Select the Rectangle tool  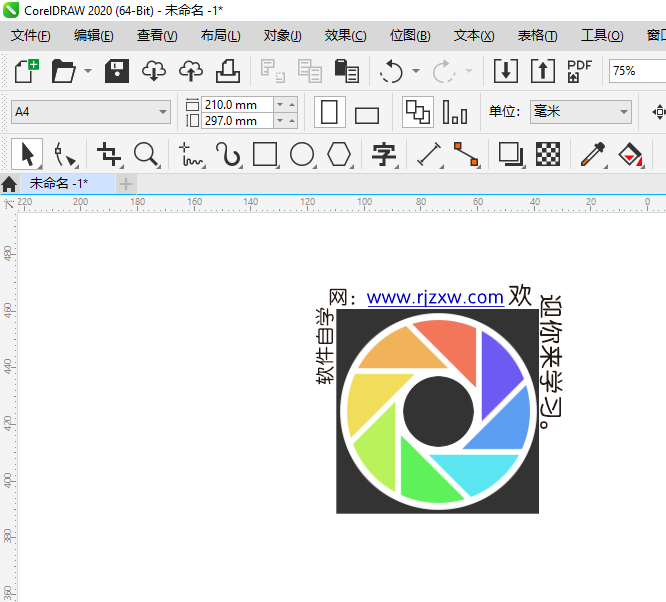[x=265, y=154]
